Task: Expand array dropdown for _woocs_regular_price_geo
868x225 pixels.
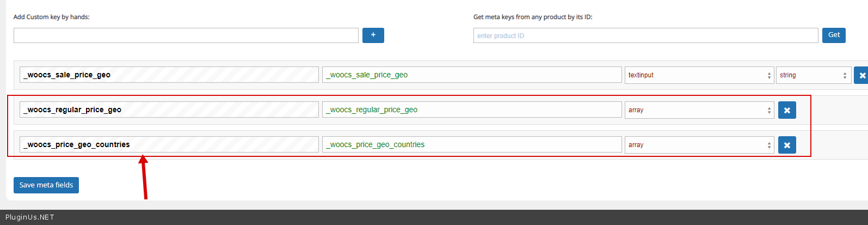Action: (x=699, y=110)
